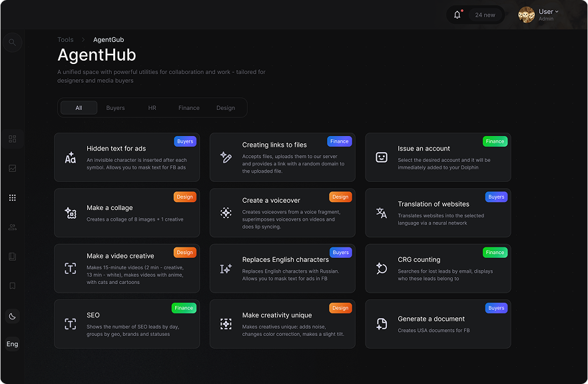The width and height of the screenshot is (588, 384).
Task: Select the Create a voiceover tool icon
Action: pos(226,212)
